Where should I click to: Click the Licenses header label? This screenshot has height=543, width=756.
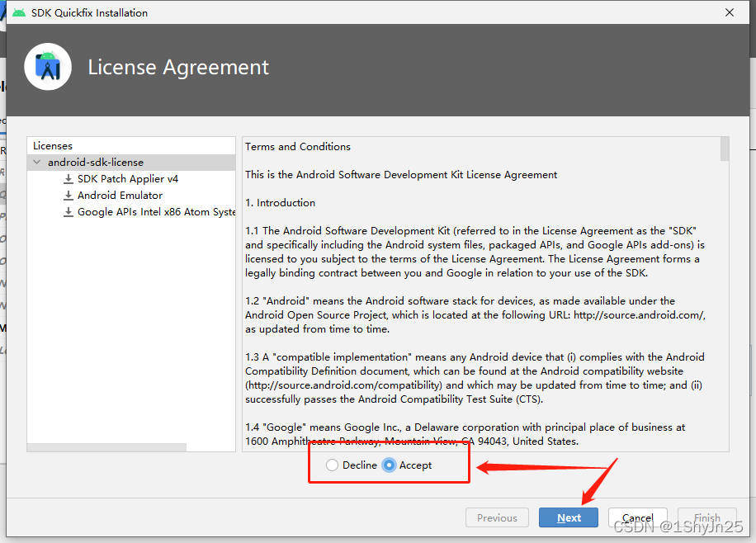click(x=53, y=145)
